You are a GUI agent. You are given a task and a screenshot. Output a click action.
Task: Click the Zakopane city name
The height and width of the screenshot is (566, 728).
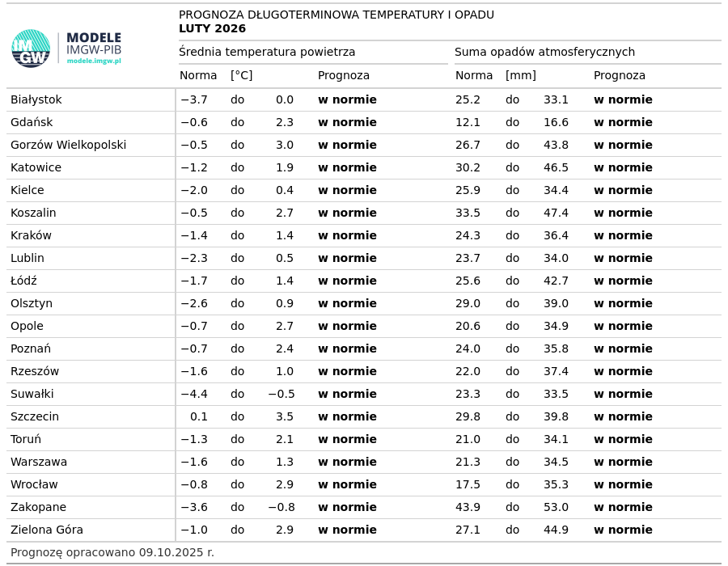click(x=38, y=508)
